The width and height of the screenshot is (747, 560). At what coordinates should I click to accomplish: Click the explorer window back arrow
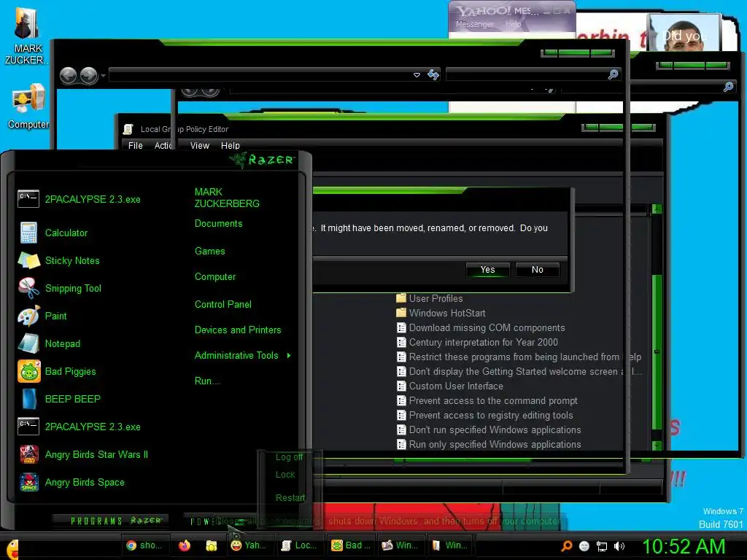click(68, 75)
